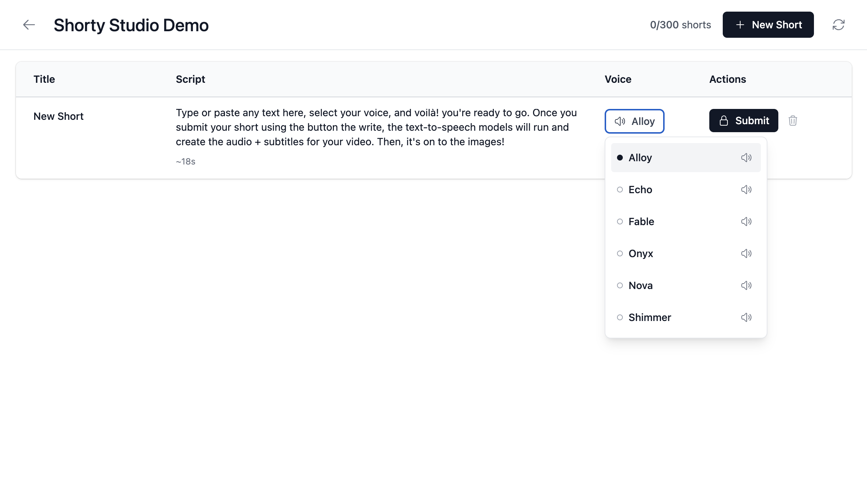Pick Shimmer from the voice list

tap(649, 317)
